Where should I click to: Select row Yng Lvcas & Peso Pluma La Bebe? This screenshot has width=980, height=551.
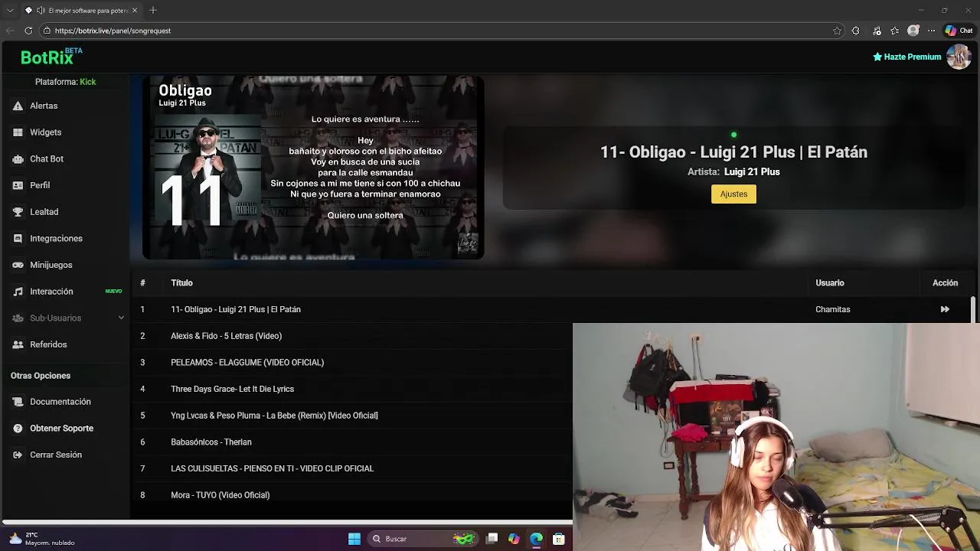[352, 416]
